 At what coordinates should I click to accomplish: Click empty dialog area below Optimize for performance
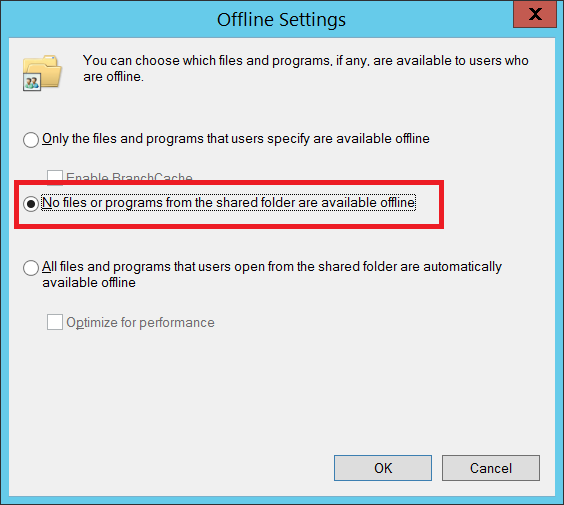(x=282, y=392)
